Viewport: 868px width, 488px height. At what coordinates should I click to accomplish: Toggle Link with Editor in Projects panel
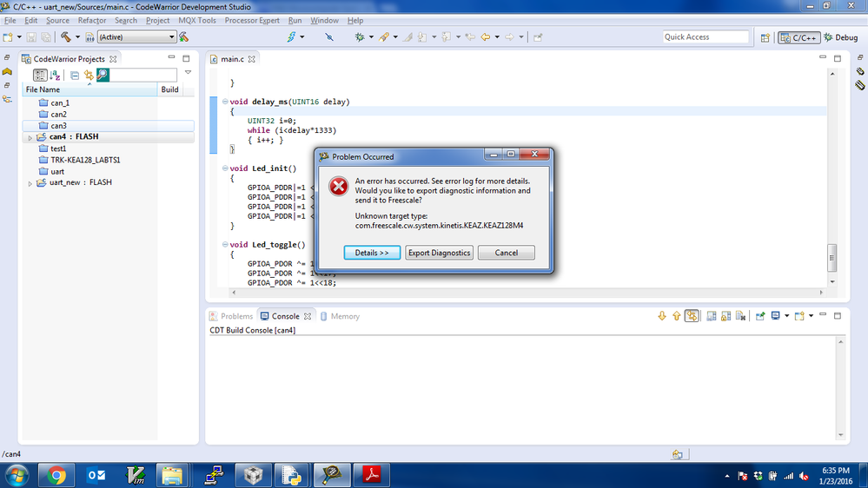point(89,76)
